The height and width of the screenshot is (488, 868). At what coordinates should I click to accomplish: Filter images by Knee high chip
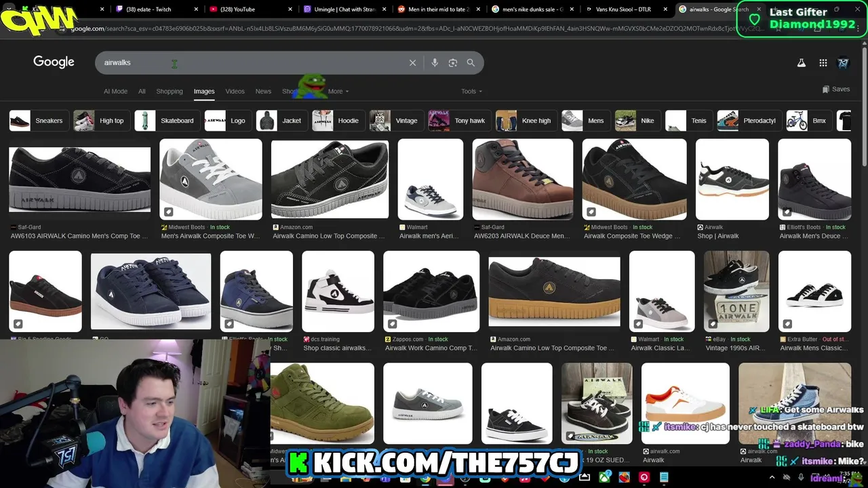pos(526,121)
